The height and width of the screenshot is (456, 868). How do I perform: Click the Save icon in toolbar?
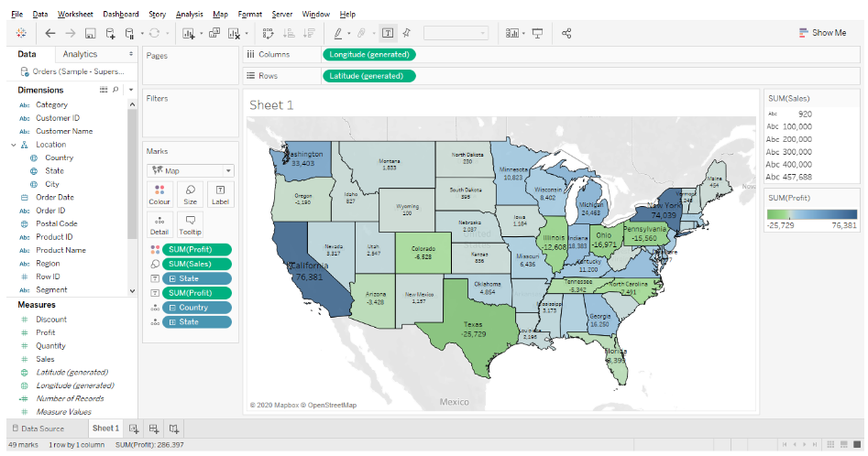(90, 33)
